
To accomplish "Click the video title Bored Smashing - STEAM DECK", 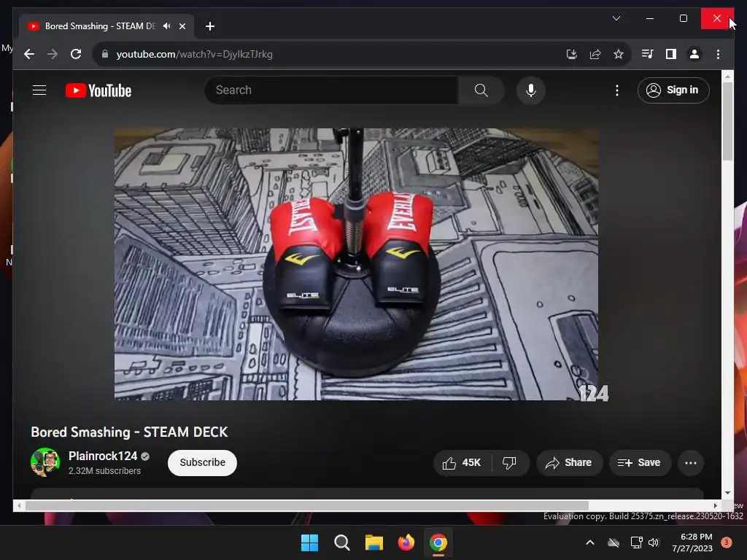I will (129, 432).
